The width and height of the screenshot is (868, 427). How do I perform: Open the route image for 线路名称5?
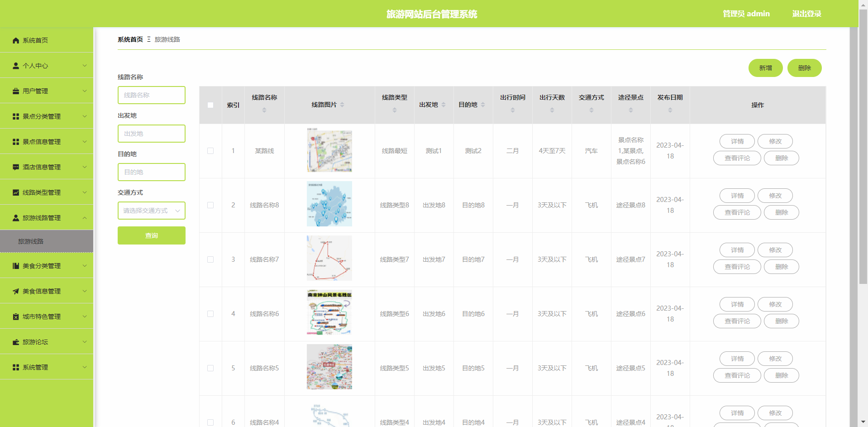[x=329, y=367]
